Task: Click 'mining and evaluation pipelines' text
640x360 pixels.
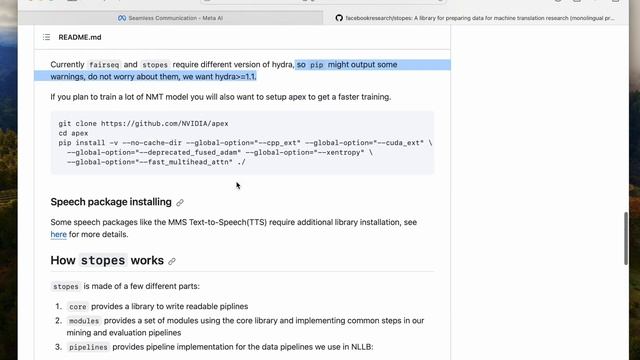Action: tap(124, 333)
